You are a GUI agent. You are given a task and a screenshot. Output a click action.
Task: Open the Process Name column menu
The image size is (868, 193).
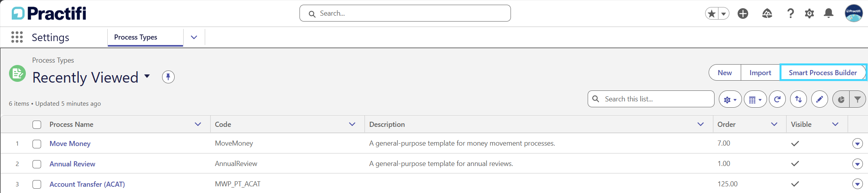(198, 124)
